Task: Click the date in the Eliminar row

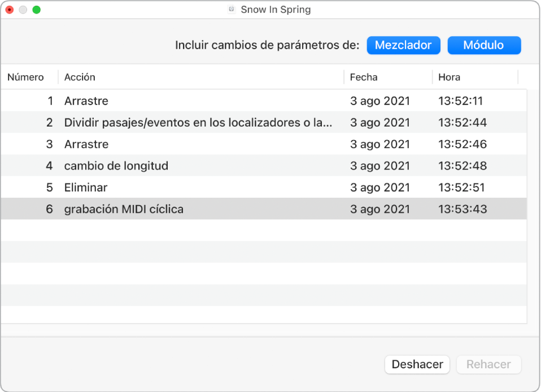Action: (380, 188)
